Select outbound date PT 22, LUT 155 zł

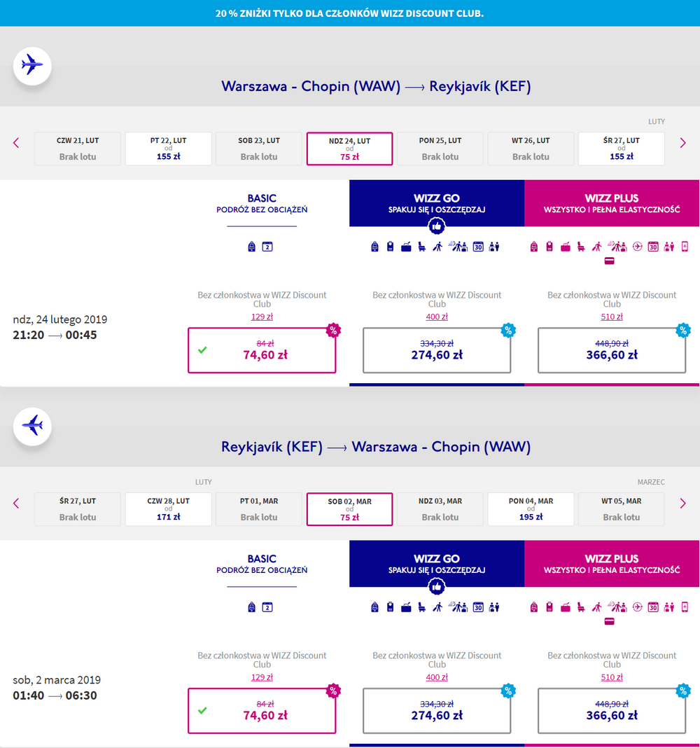[x=168, y=149]
